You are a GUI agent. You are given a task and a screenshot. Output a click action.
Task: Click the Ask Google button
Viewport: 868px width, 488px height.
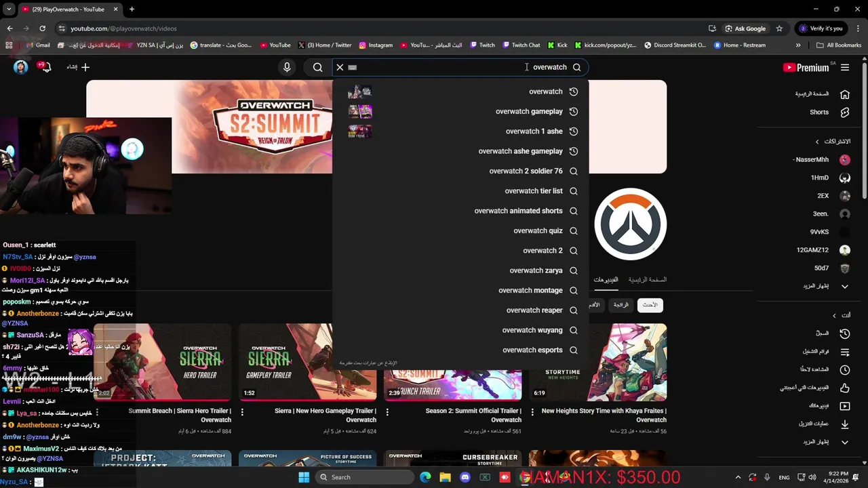coord(745,28)
